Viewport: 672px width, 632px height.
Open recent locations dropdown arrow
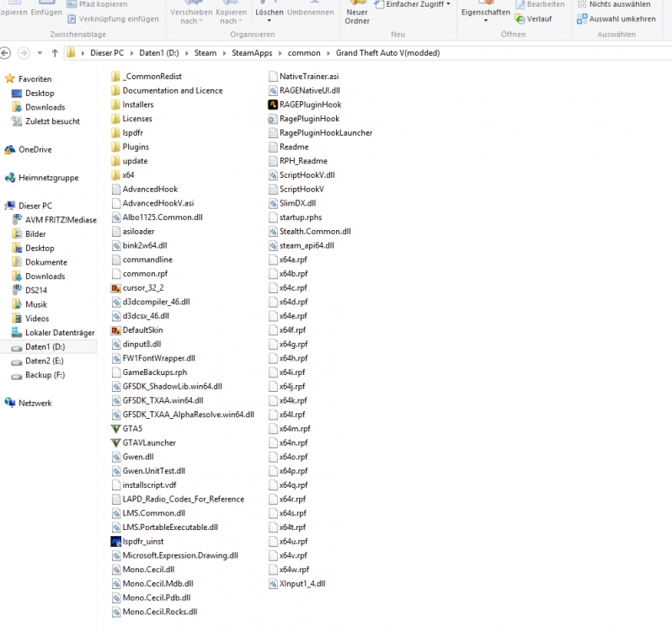(40, 53)
